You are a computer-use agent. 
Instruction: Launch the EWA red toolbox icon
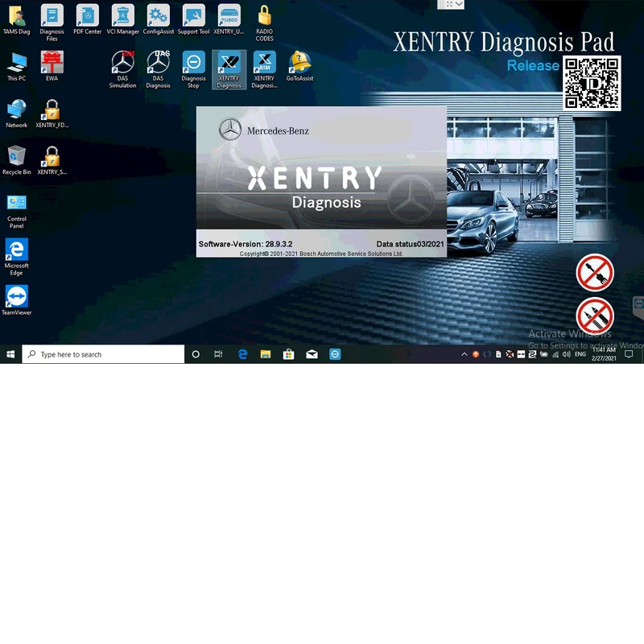(x=52, y=67)
